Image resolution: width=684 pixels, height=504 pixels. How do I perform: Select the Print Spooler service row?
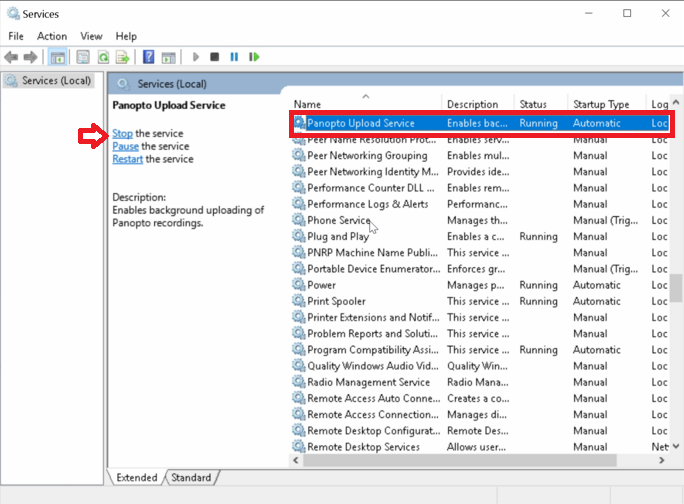click(x=336, y=301)
